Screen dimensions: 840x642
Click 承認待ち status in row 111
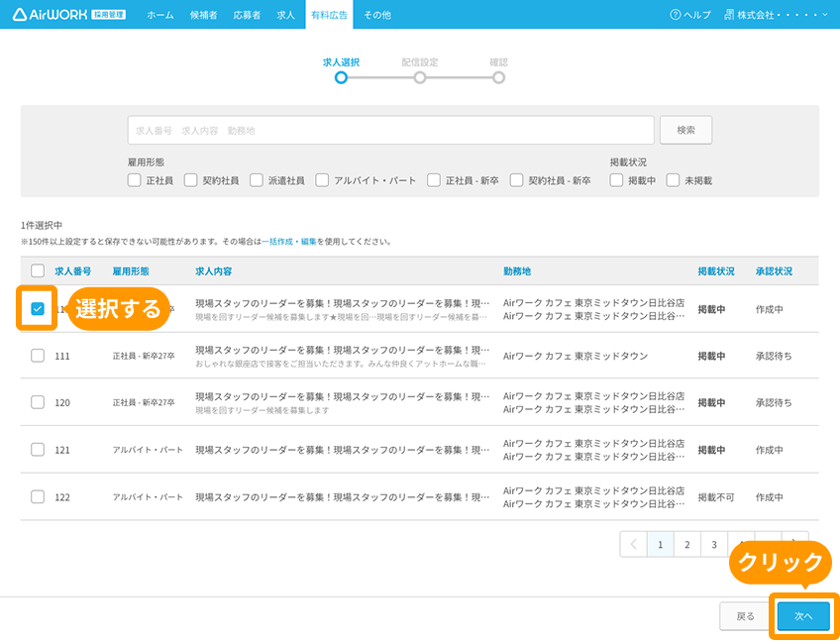point(774,356)
